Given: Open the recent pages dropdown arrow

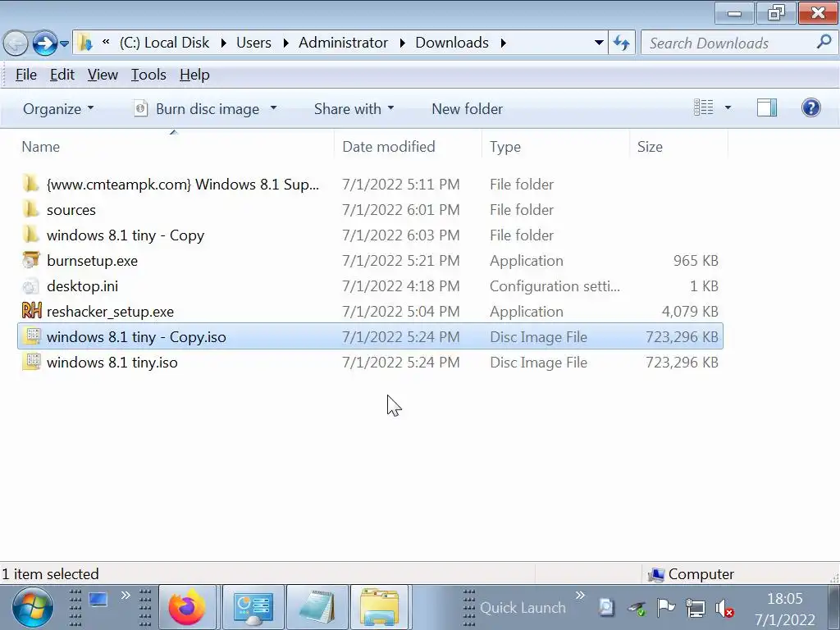Looking at the screenshot, I should click(64, 44).
